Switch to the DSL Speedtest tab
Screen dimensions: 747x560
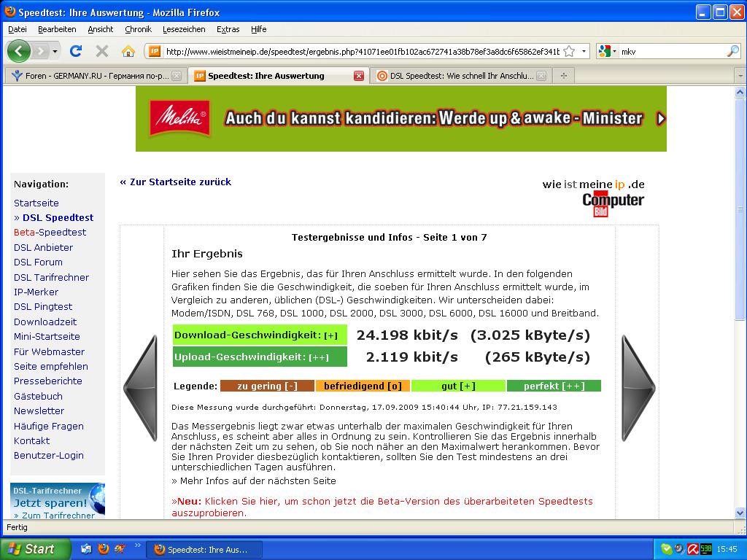coord(460,75)
